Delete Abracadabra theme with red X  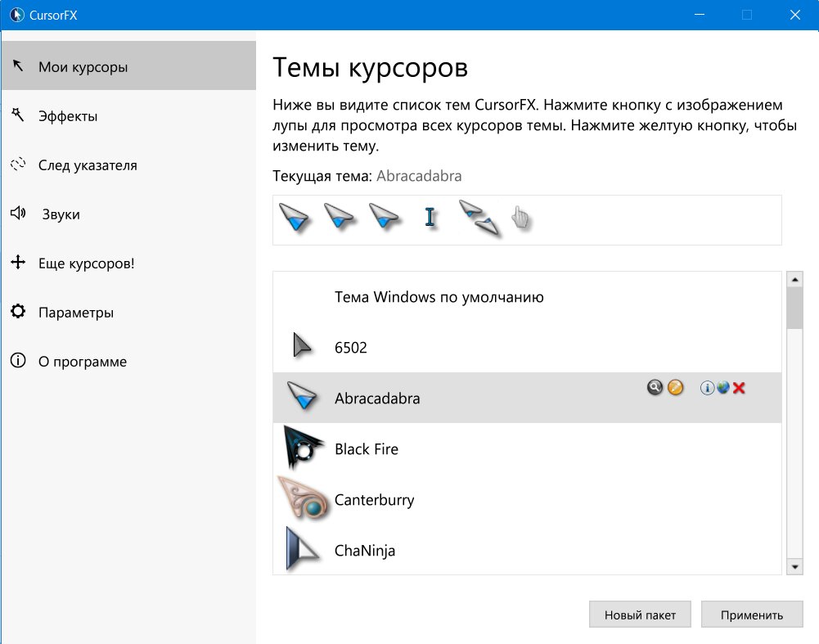[x=739, y=388]
